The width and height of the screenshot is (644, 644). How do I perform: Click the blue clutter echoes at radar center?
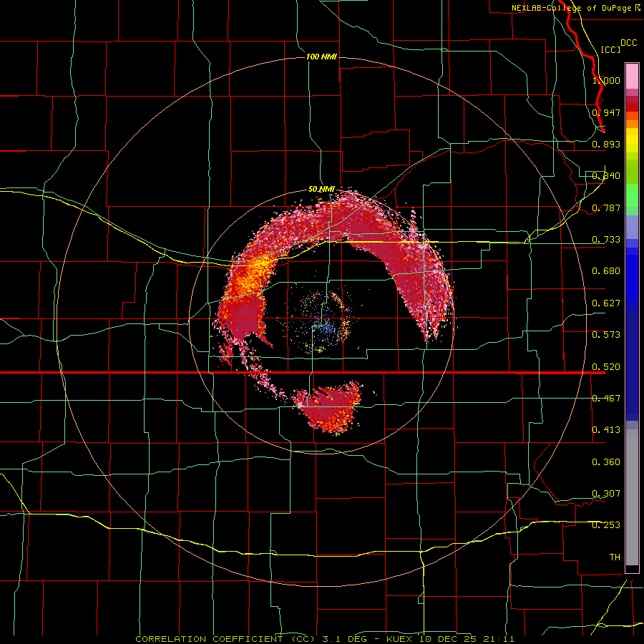click(326, 327)
